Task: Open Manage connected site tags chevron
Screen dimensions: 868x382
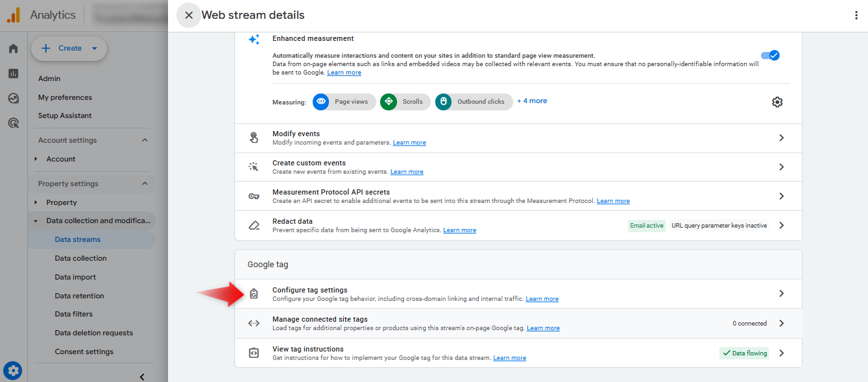Action: [782, 323]
